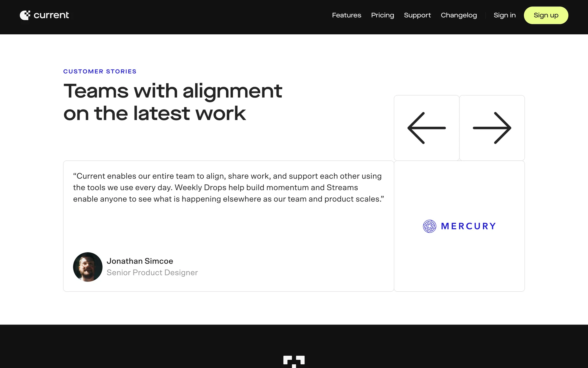Click the white bracket icon in footer section
This screenshot has height=368, width=588.
coord(294,362)
